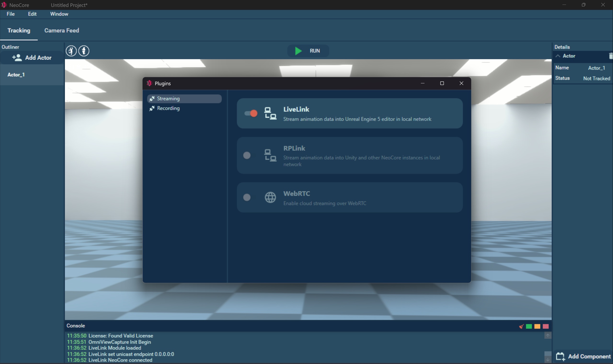Open the Window menu

(x=59, y=14)
